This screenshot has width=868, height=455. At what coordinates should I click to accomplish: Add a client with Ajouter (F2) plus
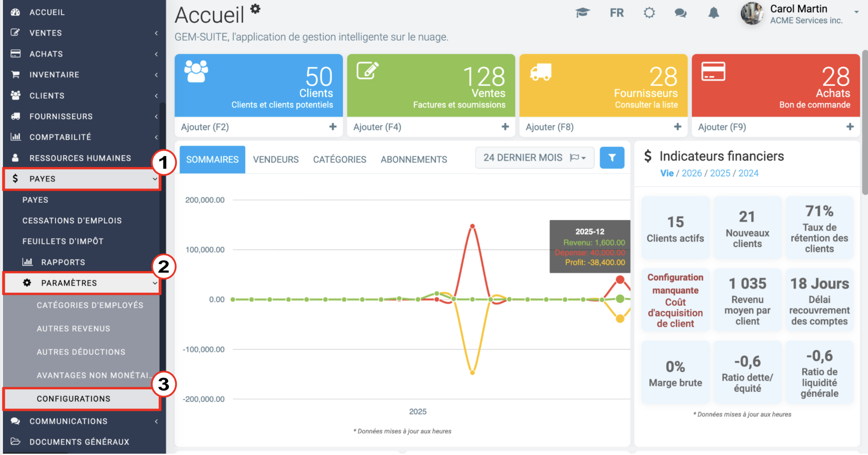pos(333,127)
